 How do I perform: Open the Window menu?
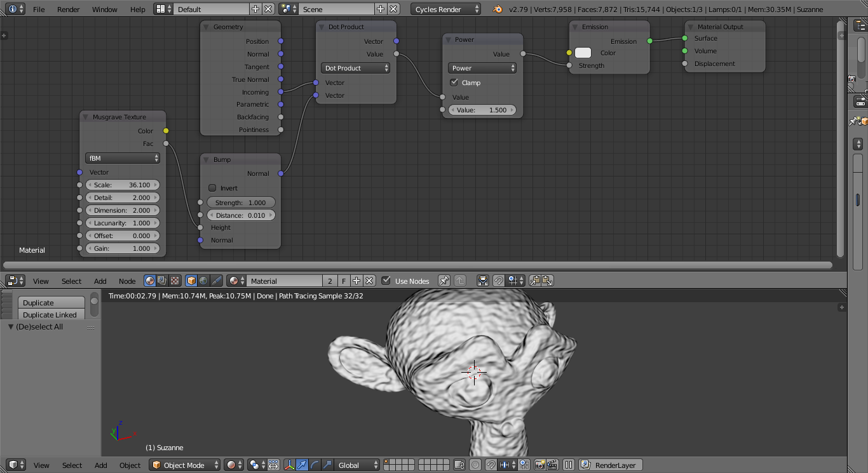(105, 9)
